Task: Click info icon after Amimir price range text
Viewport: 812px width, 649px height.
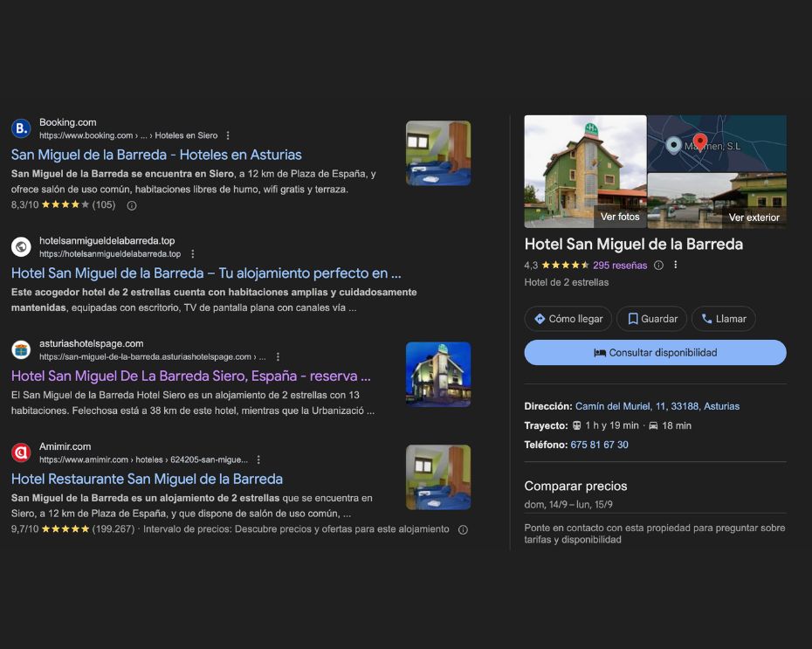Action: coord(463,529)
